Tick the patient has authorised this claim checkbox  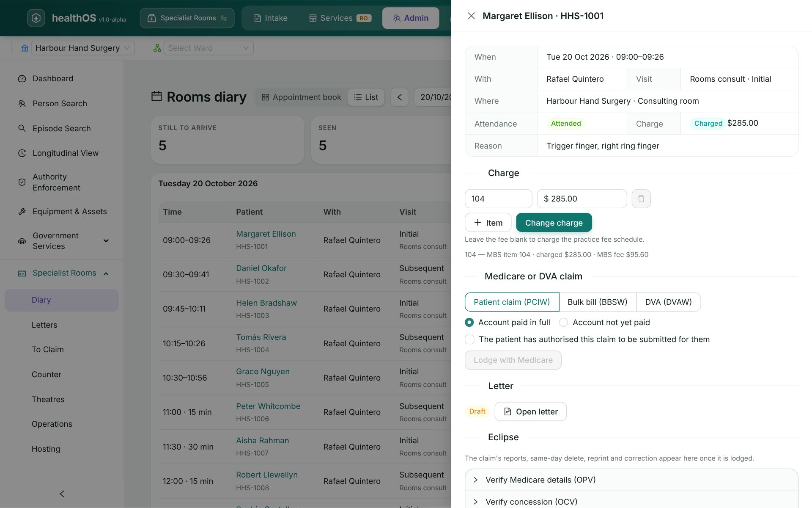(469, 340)
